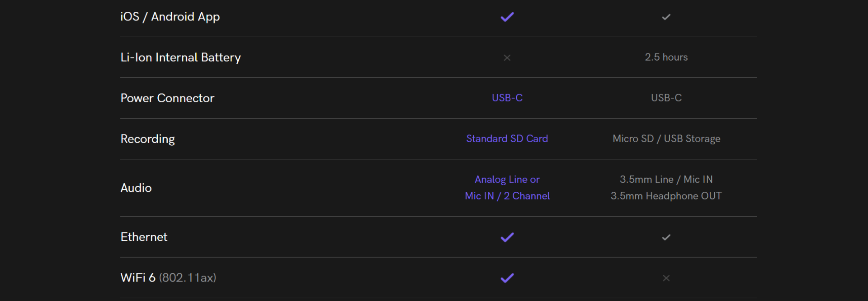
Task: Click Micro SD / USB Storage text
Action: (x=666, y=139)
